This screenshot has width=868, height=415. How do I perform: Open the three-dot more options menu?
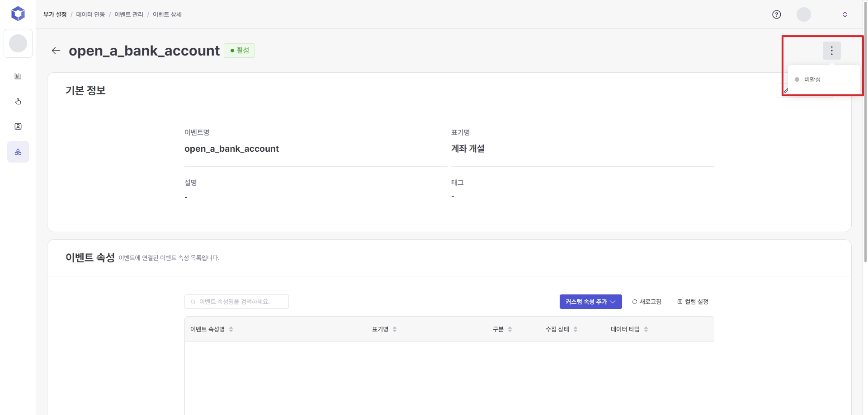[x=831, y=51]
